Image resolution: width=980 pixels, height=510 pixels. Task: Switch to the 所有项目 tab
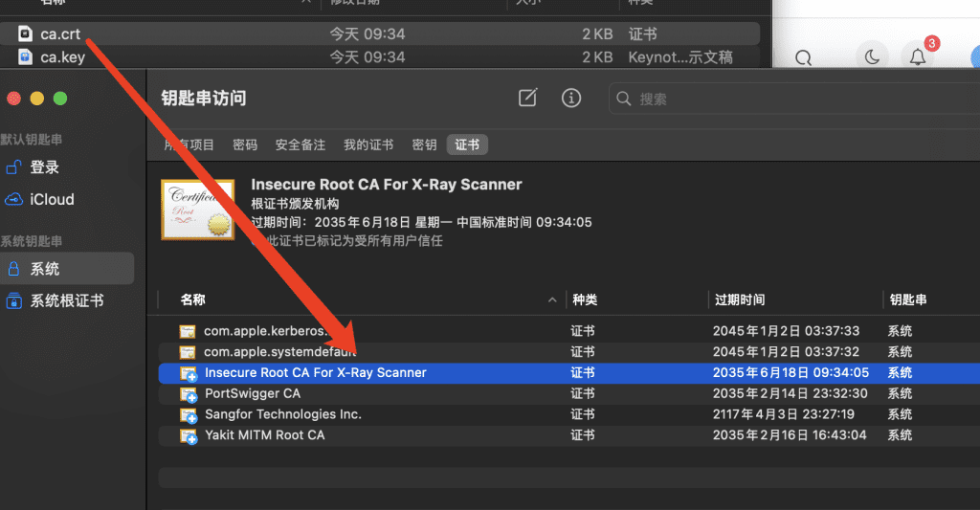pos(189,145)
